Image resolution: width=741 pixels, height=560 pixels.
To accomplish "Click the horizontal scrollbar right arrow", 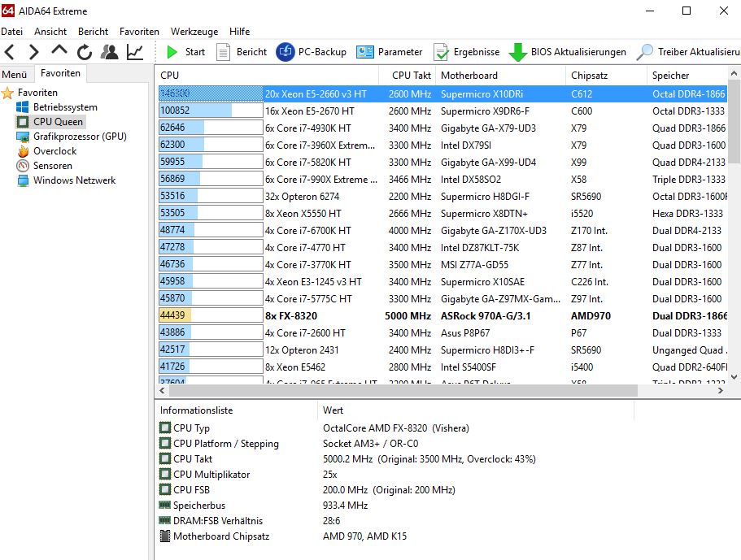I will click(721, 390).
